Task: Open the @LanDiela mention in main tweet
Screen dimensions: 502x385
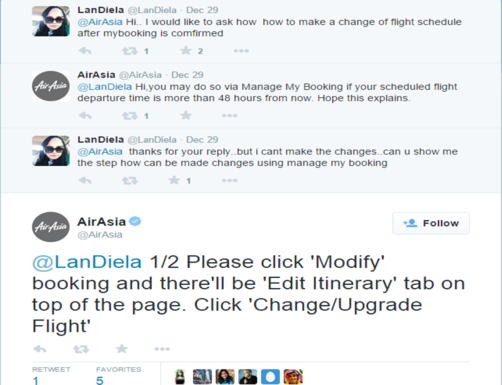Action: [87, 262]
